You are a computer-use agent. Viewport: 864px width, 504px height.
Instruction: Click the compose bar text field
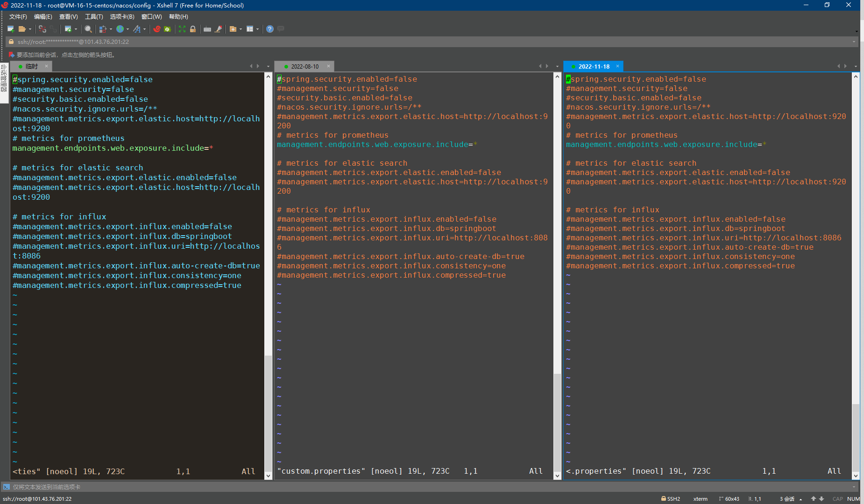pyautogui.click(x=430, y=487)
